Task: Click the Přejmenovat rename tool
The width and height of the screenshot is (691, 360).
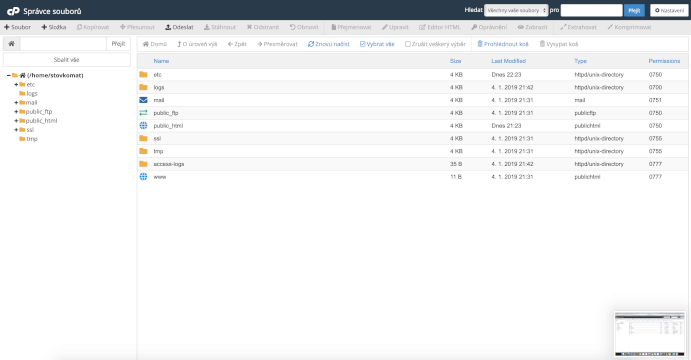Action: (351, 27)
